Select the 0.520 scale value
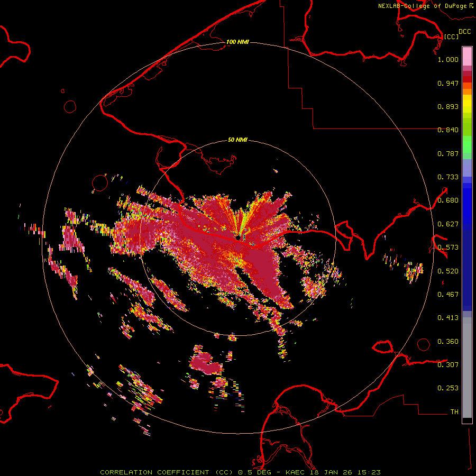 point(448,271)
